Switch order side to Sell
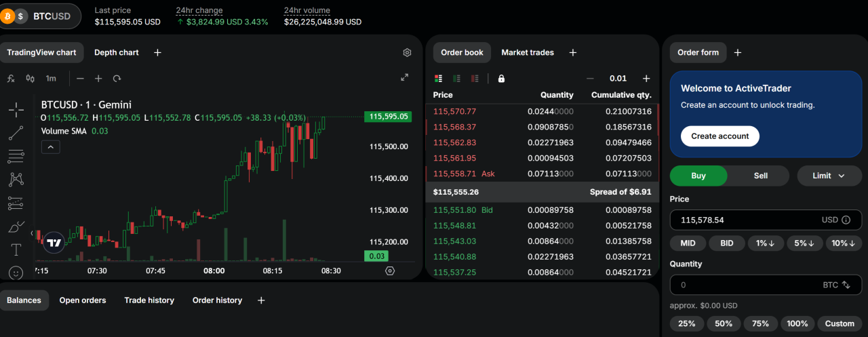Viewport: 868px width, 337px height. [x=760, y=176]
